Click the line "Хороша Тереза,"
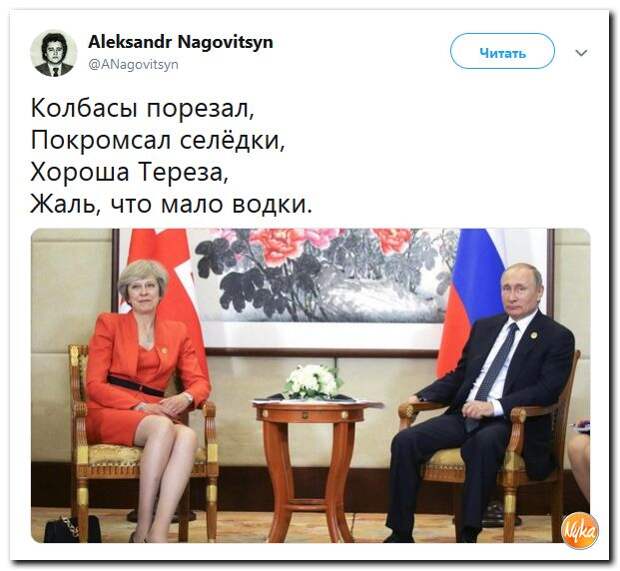620x571 pixels. [129, 172]
